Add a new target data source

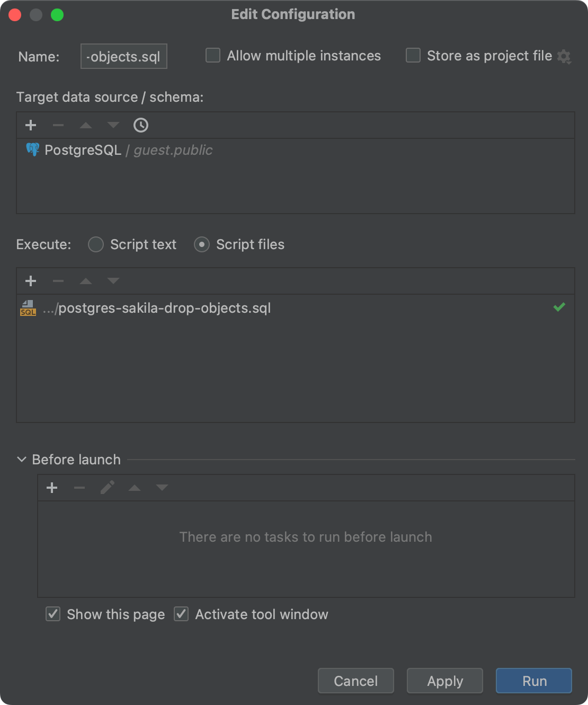(31, 125)
